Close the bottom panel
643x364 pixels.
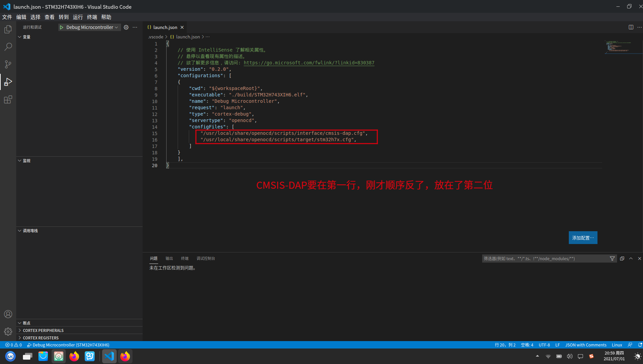640,259
